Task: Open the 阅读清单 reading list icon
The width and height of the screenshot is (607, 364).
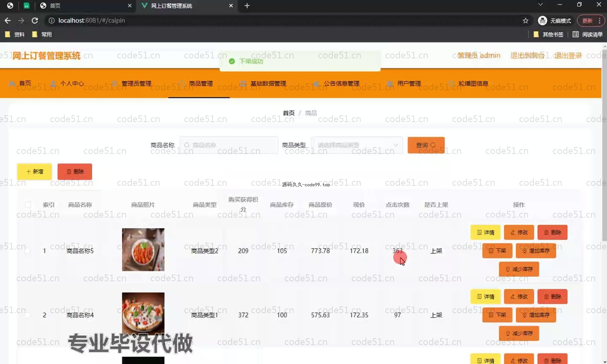Action: 575,34
